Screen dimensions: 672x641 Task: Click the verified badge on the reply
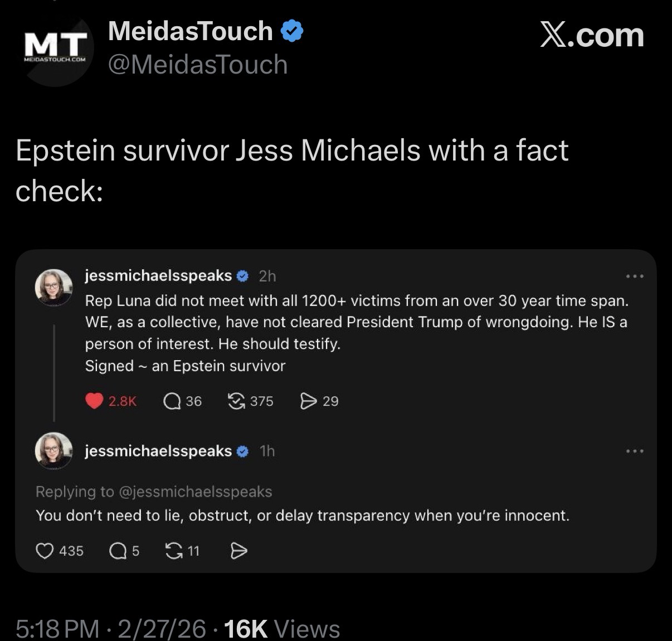coord(243,451)
